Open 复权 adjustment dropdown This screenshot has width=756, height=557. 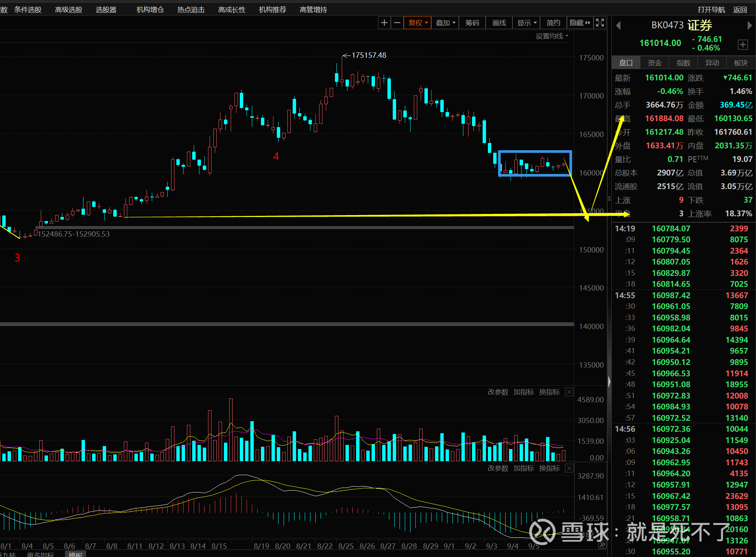click(418, 23)
